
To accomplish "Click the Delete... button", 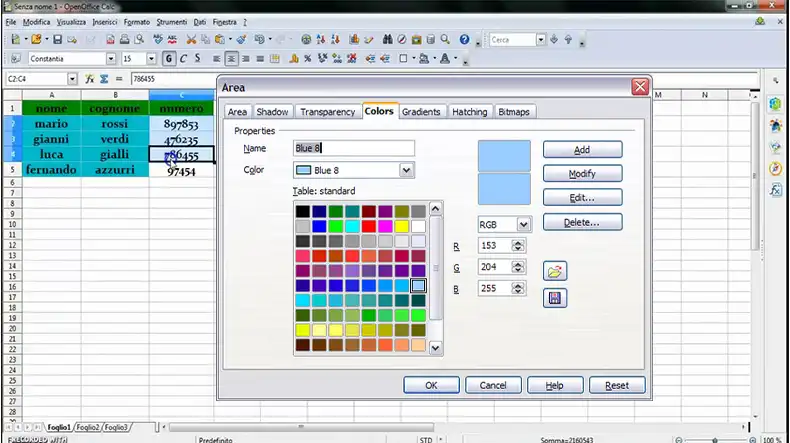I will [582, 222].
